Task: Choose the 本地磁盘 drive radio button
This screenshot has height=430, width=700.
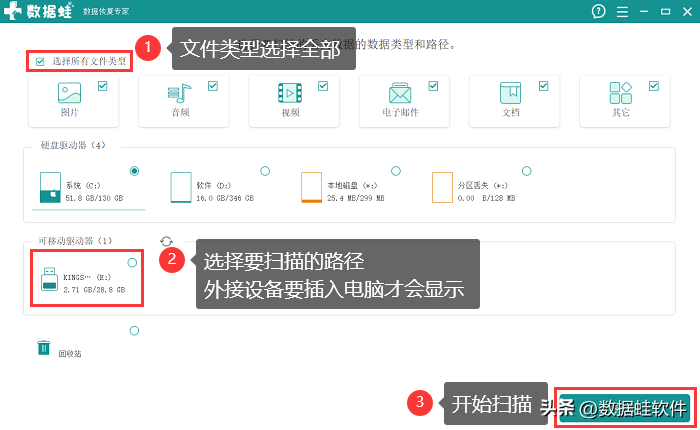Action: [x=396, y=171]
